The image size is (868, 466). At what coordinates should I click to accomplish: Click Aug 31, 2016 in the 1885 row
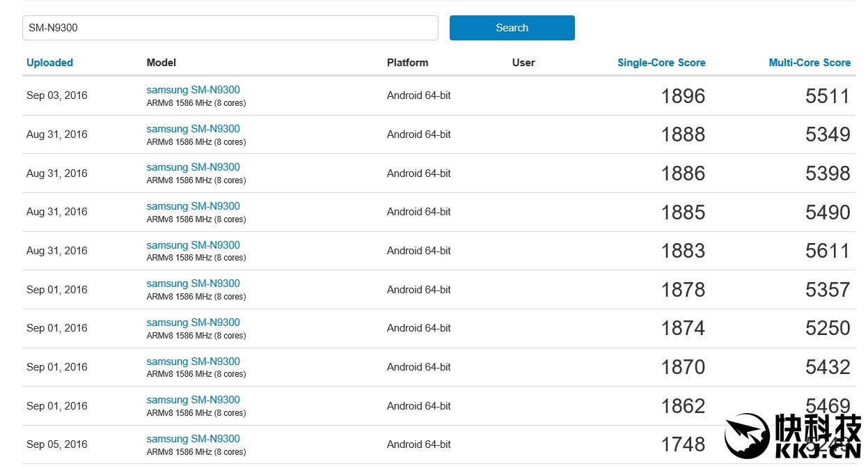coord(57,212)
